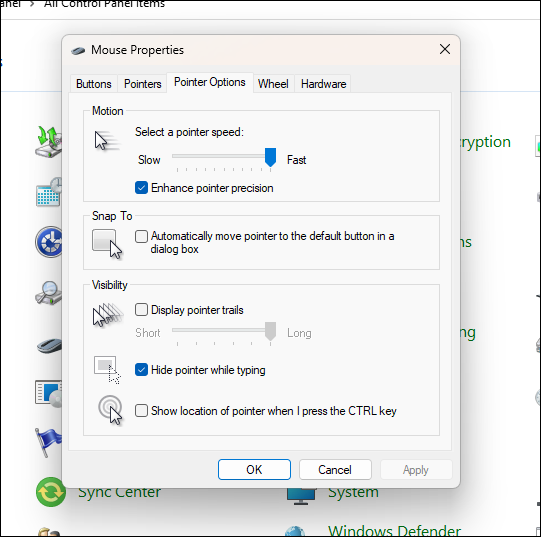Click the mouse icon in the title bar
This screenshot has height=537, width=541.
point(78,51)
